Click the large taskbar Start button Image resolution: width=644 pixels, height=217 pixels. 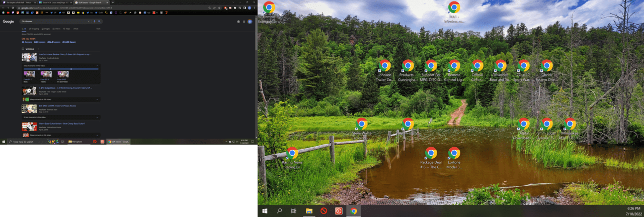[265, 211]
